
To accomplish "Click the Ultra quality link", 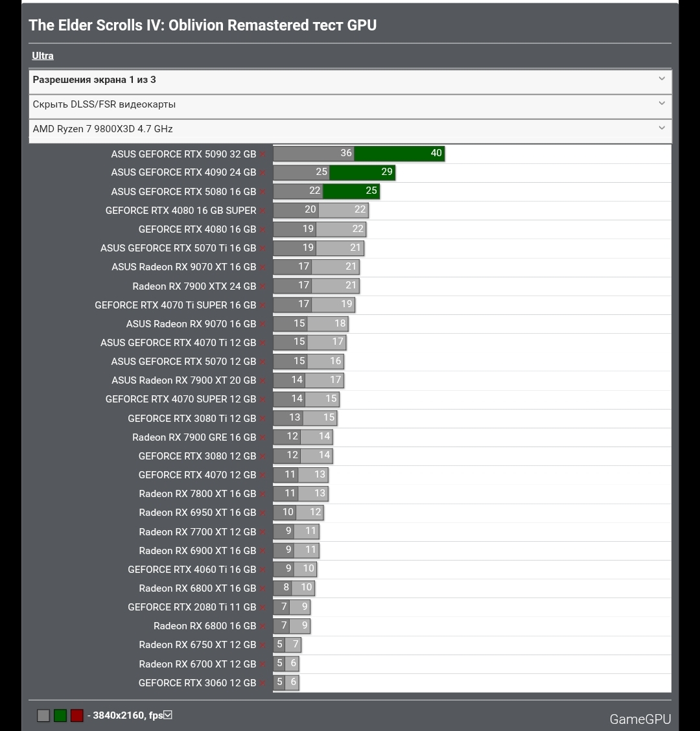I will [x=42, y=56].
